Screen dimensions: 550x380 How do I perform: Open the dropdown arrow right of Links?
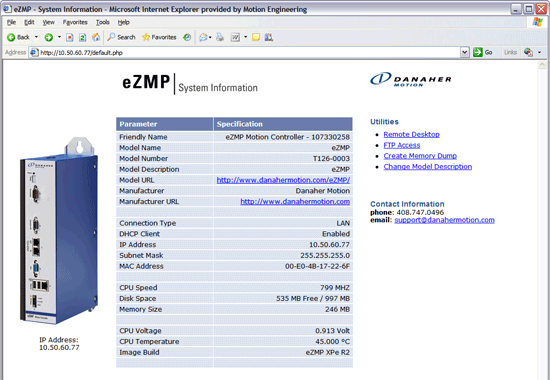click(x=539, y=53)
